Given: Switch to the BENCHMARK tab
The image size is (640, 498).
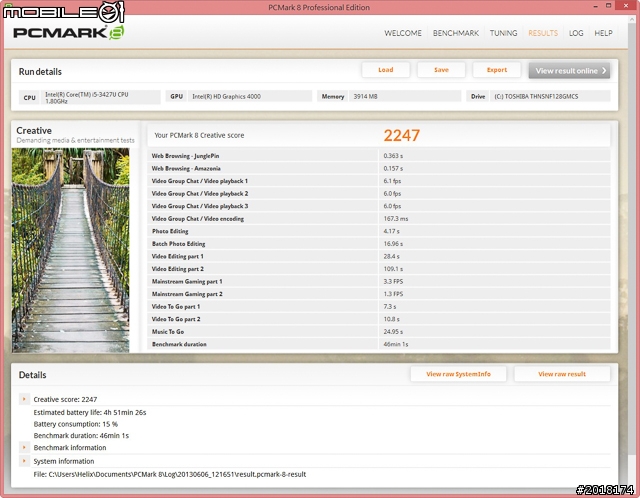Looking at the screenshot, I should [456, 33].
